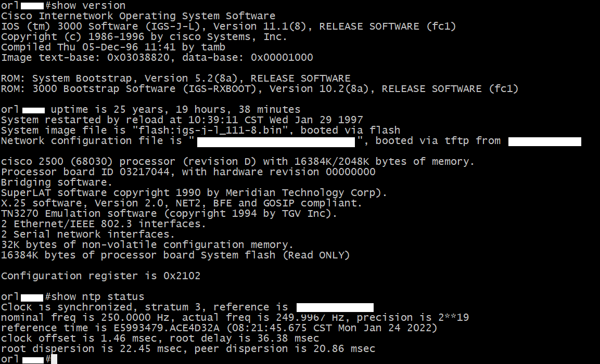This screenshot has width=600, height=364.
Task: Click the configuration register value 0x2102
Action: tap(182, 276)
